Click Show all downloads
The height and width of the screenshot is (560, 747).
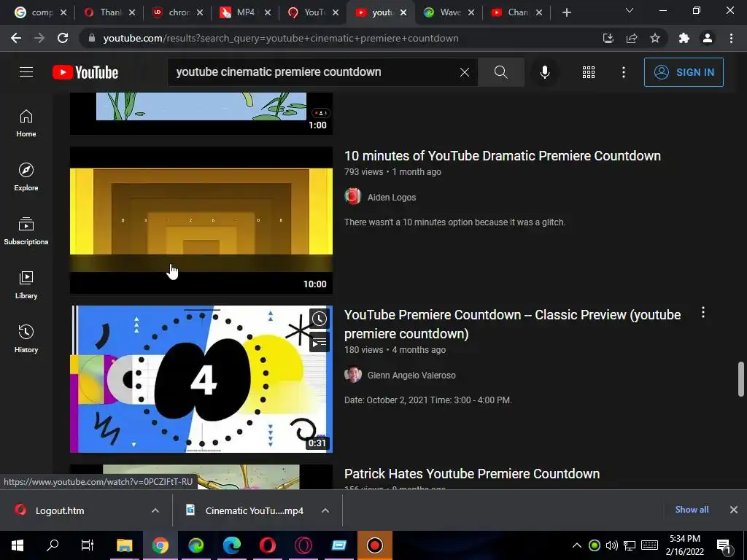tap(692, 510)
